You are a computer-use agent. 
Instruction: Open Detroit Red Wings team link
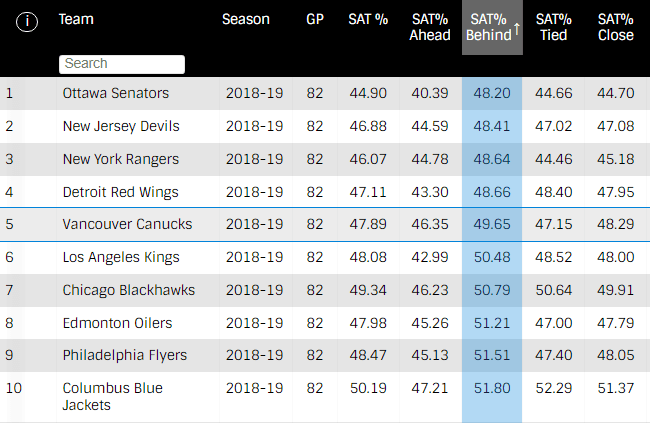[x=120, y=192]
